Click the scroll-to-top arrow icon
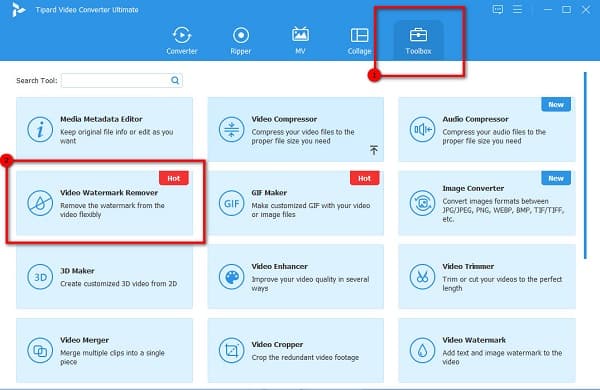 tap(374, 150)
